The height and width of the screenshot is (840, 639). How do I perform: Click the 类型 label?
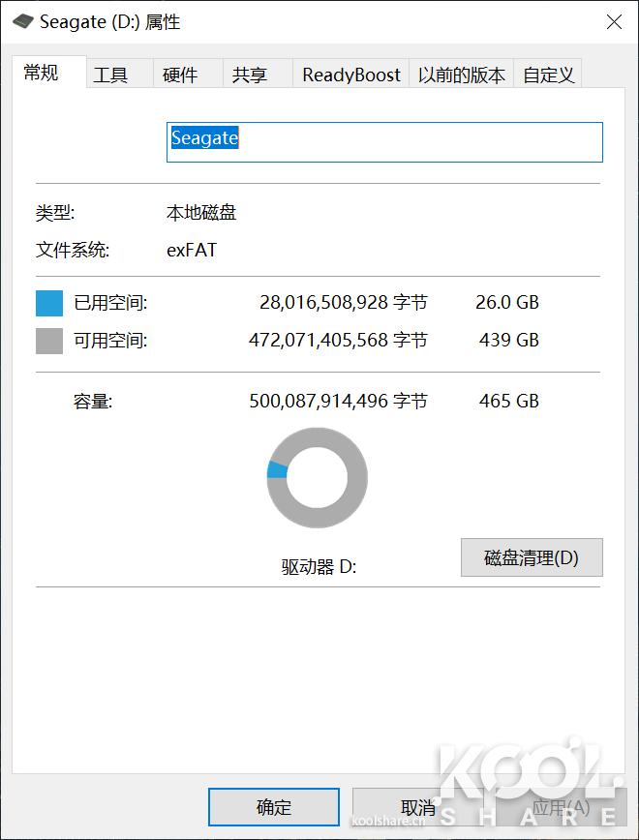pos(55,213)
